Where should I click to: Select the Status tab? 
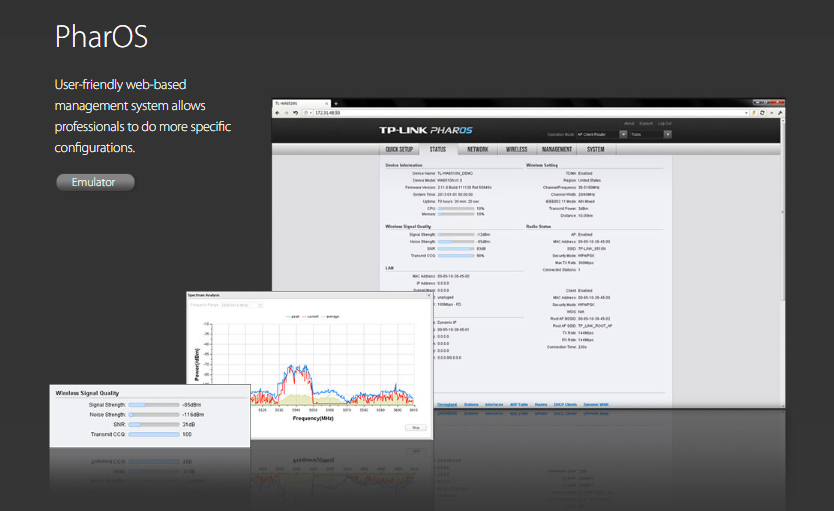coord(438,149)
